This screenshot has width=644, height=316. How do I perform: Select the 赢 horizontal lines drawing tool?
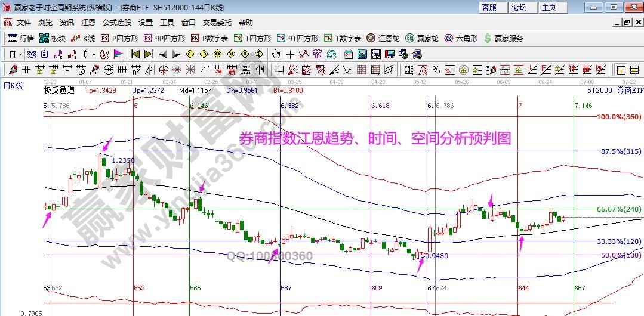pyautogui.click(x=232, y=69)
